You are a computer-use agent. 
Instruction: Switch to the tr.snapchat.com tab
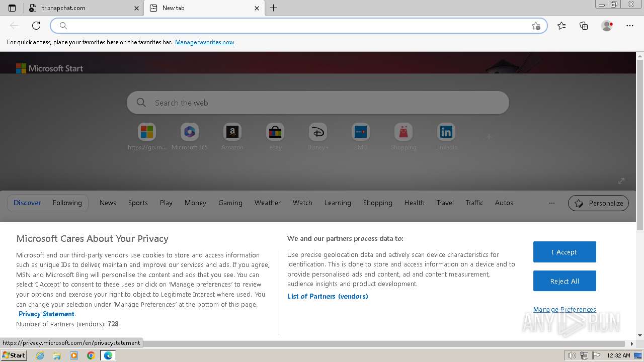(x=84, y=8)
